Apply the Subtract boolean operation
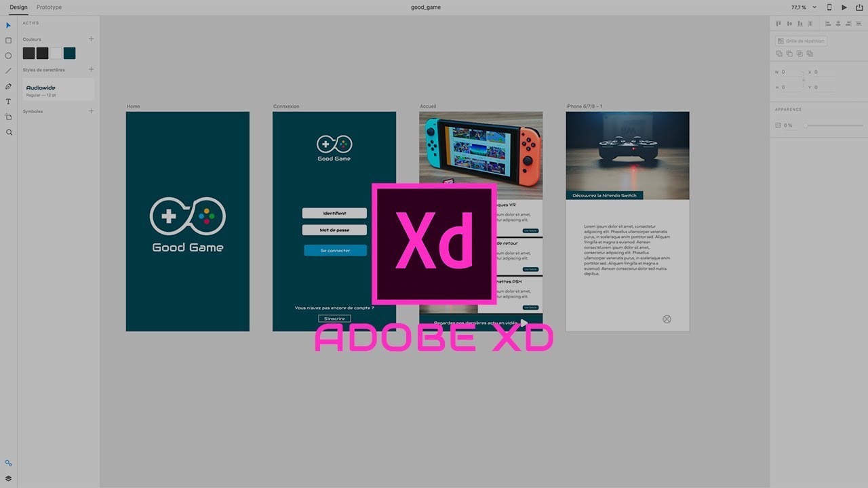Image resolution: width=868 pixels, height=488 pixels. tap(789, 54)
